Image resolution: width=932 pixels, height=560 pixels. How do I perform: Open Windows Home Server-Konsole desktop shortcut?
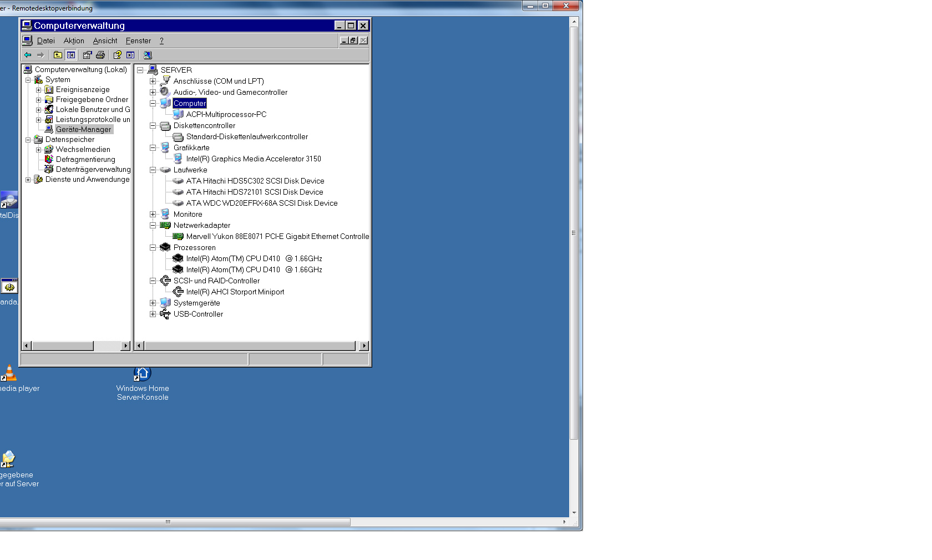(x=143, y=384)
